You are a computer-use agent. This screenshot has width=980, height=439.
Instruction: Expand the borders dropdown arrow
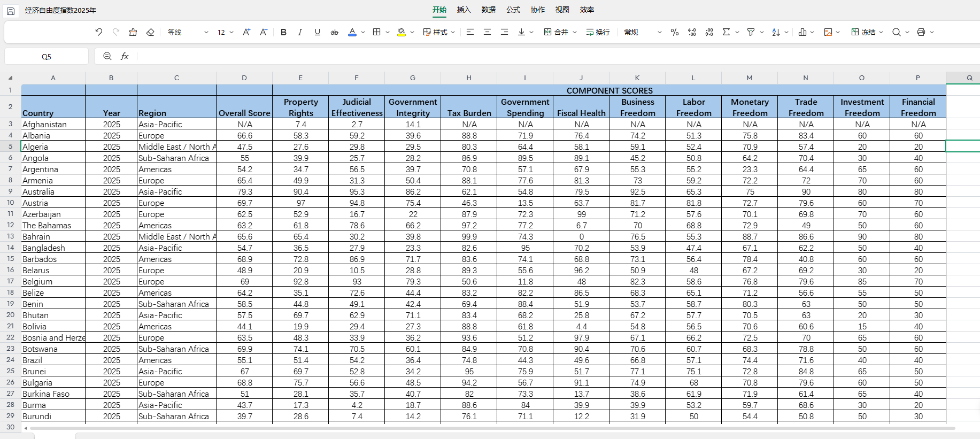tap(388, 32)
